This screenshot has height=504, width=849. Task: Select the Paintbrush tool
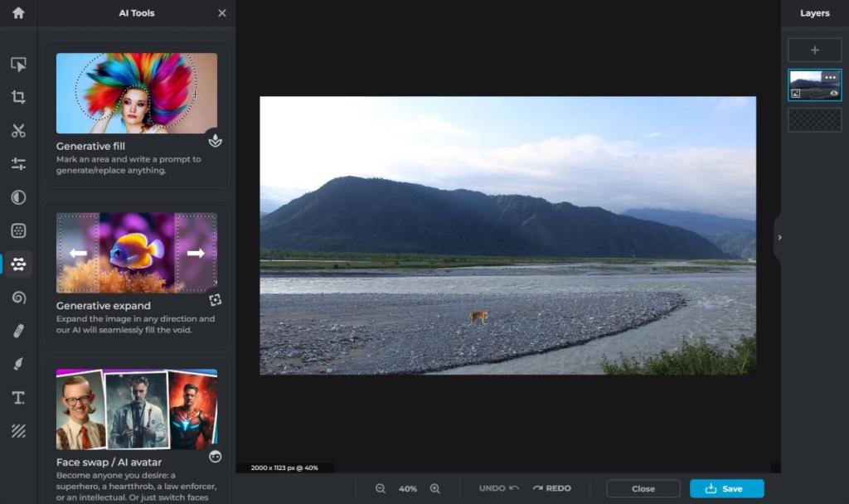coord(17,363)
